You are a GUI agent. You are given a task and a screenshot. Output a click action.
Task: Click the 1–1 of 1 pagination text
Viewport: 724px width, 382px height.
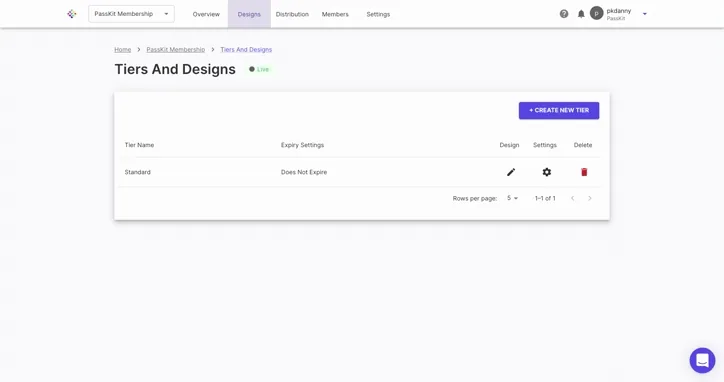(545, 198)
